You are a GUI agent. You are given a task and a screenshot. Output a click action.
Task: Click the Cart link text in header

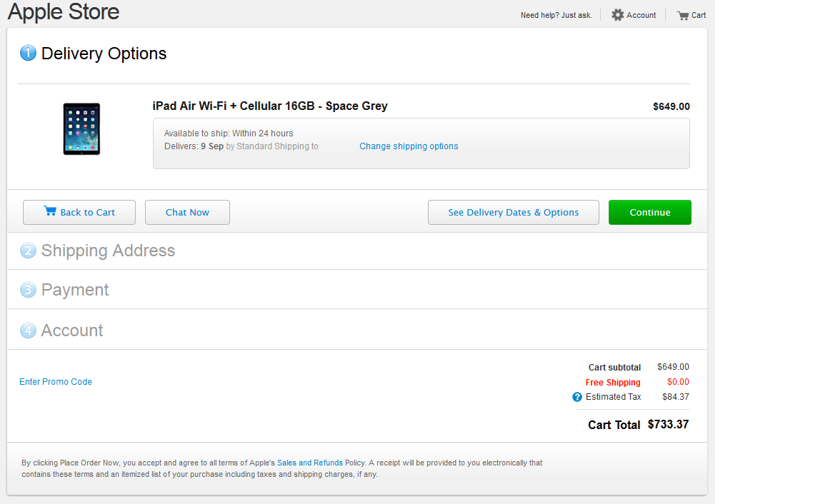click(699, 15)
